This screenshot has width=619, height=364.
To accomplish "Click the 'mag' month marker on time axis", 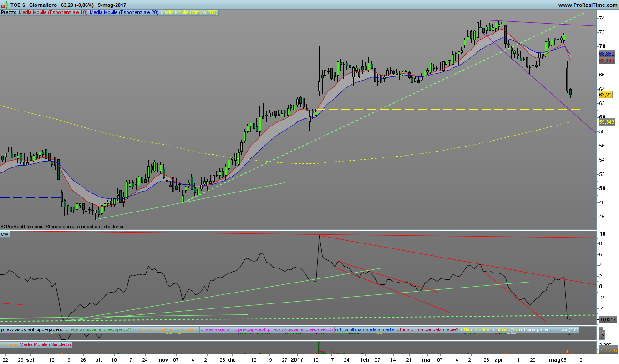I will point(554,359).
